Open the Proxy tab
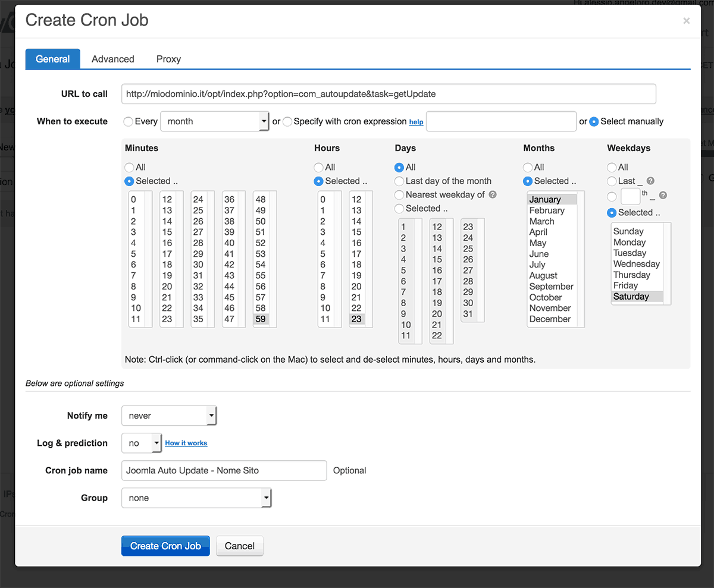 tap(168, 59)
